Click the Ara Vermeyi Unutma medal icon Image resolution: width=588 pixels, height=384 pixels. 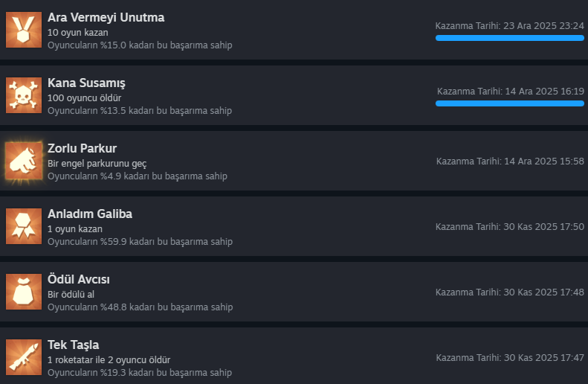pyautogui.click(x=24, y=30)
